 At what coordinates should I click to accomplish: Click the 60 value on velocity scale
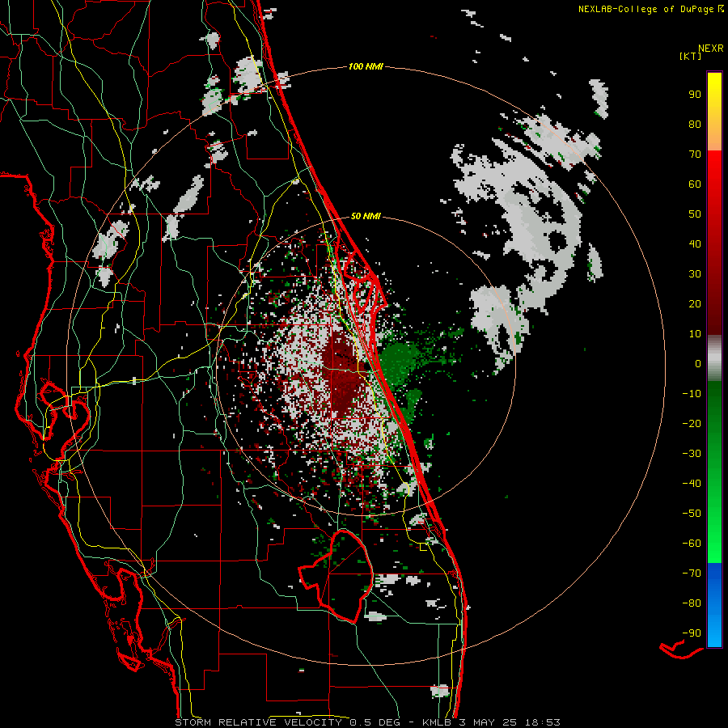[x=695, y=184]
